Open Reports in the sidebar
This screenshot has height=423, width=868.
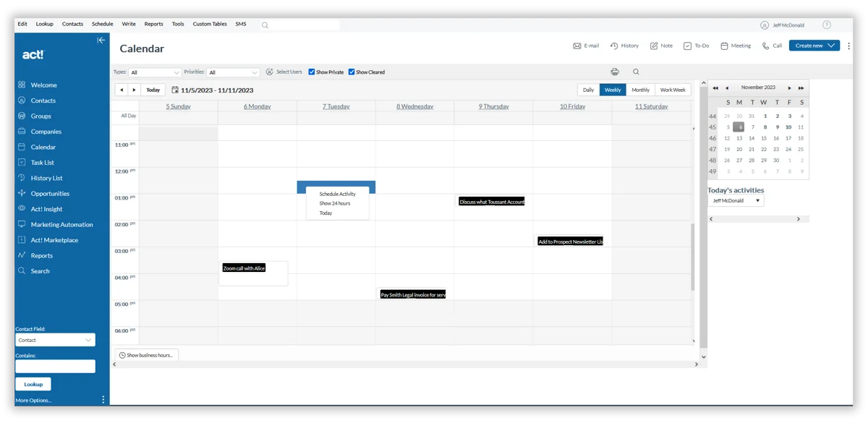(x=41, y=255)
